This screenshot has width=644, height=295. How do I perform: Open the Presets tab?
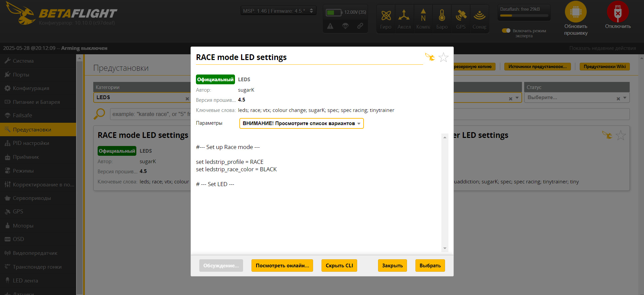click(38, 129)
